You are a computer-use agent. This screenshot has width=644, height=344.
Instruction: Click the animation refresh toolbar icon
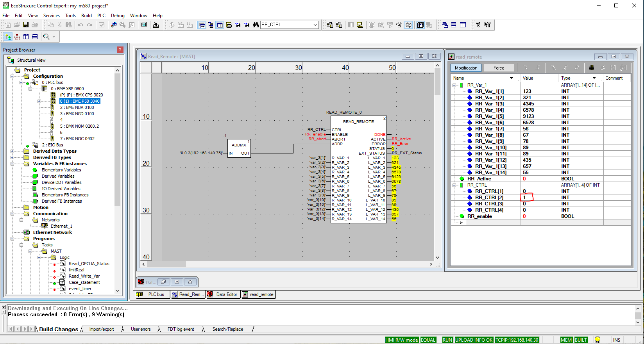click(408, 25)
